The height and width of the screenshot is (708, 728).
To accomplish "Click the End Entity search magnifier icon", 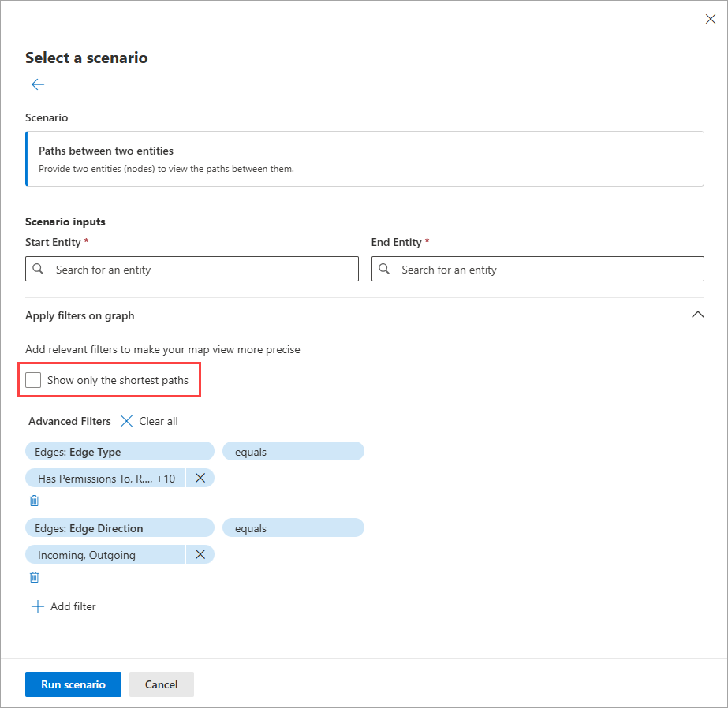I will 384,269.
